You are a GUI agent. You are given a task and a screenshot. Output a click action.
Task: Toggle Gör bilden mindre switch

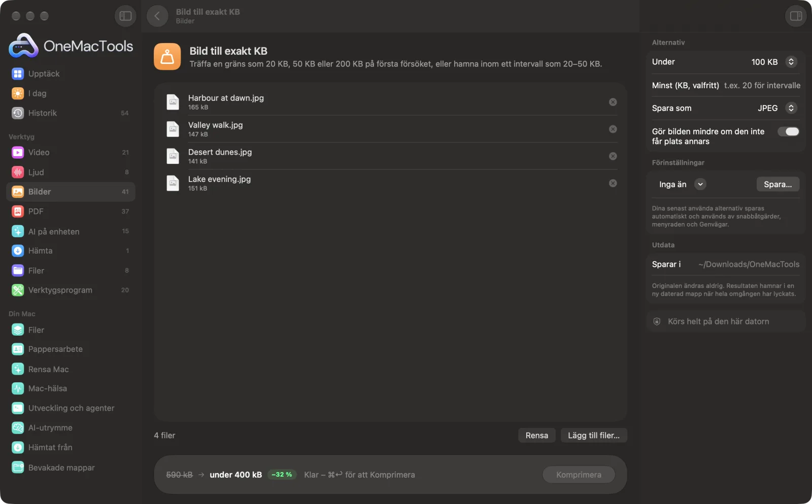pos(789,132)
